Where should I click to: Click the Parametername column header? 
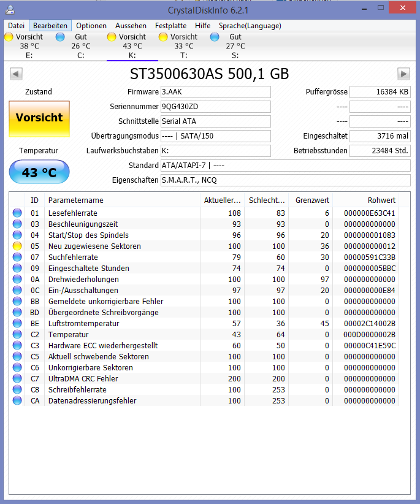coord(122,200)
